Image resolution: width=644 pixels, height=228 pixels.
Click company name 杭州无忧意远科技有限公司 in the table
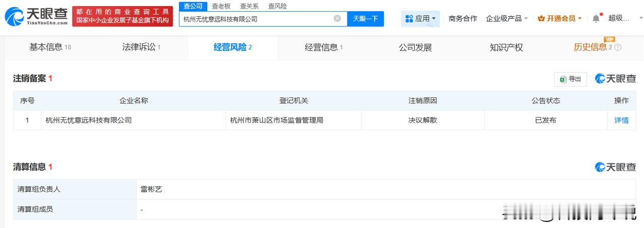point(89,121)
